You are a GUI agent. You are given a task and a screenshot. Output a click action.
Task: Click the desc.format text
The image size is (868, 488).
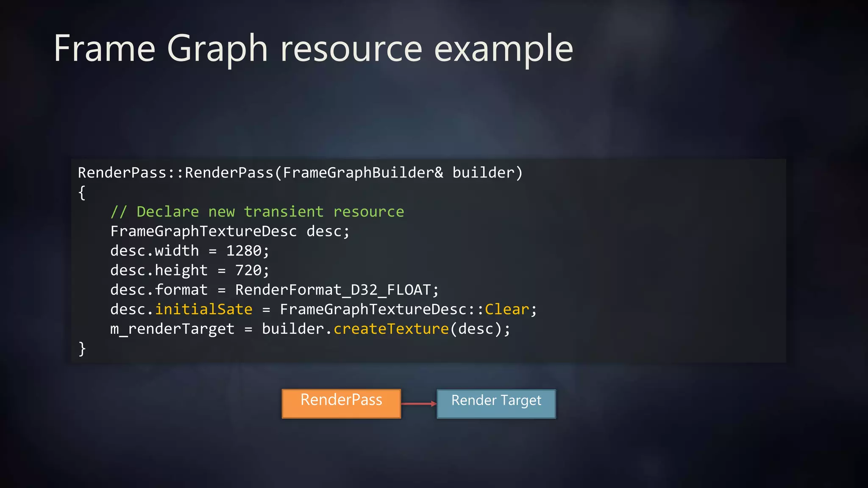point(159,290)
